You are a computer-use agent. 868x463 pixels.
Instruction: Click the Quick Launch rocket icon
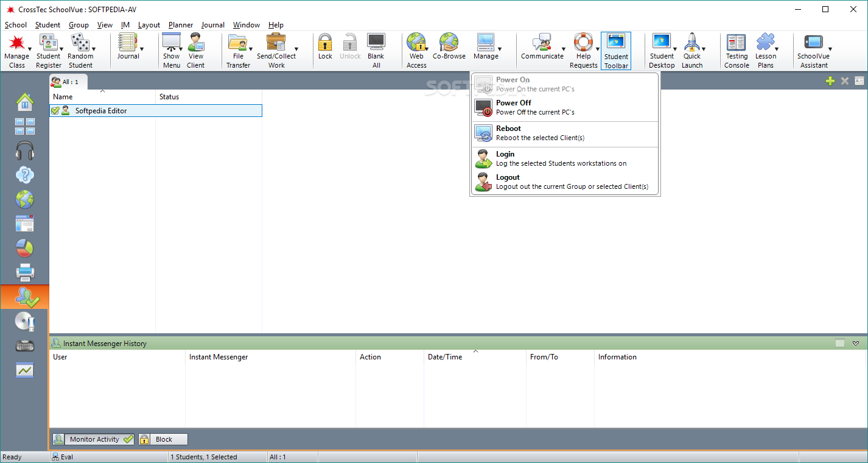coord(691,43)
